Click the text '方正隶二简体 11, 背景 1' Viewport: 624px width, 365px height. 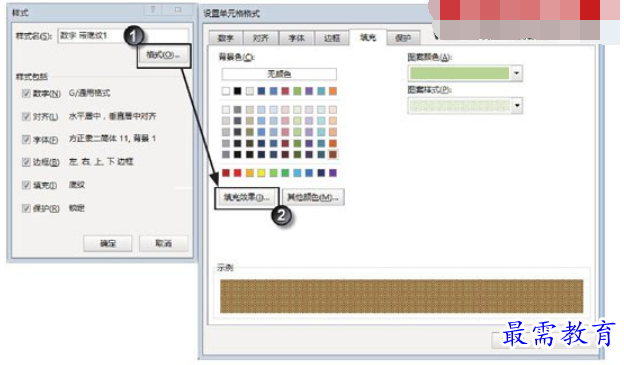112,139
